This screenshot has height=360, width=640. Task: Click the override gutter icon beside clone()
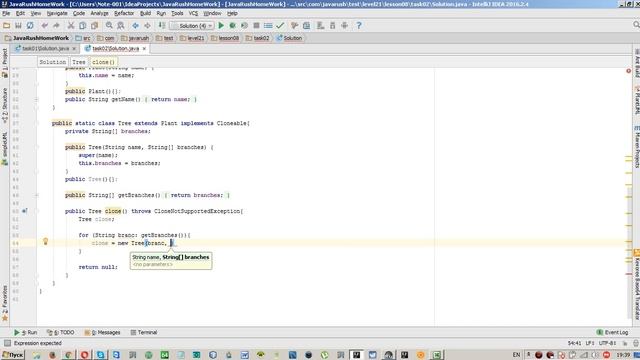click(x=24, y=211)
